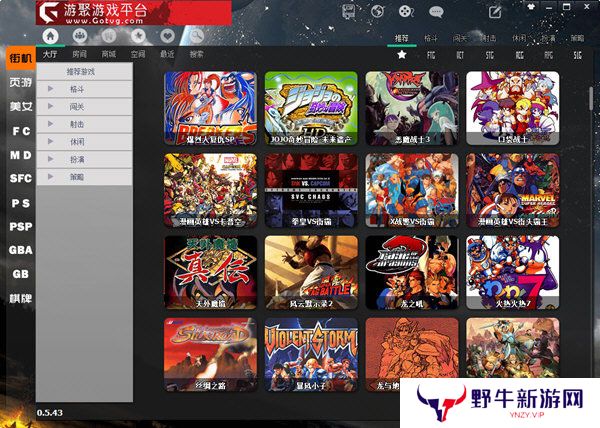
Task: Expand the 策略 arrow in category tree
Action: [x=51, y=176]
